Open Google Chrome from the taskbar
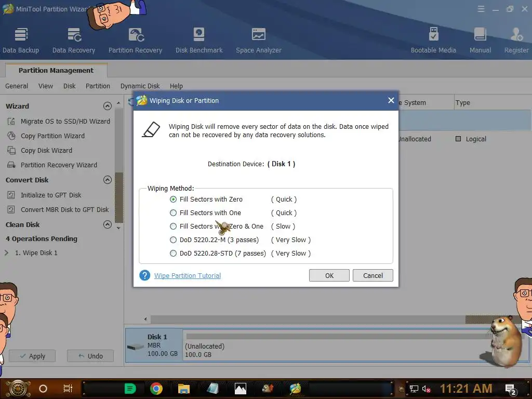This screenshot has height=399, width=532. click(x=156, y=389)
